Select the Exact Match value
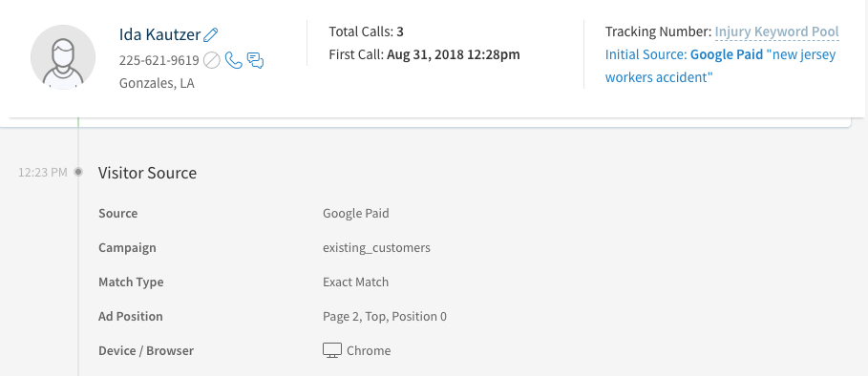The width and height of the screenshot is (868, 376). click(355, 282)
